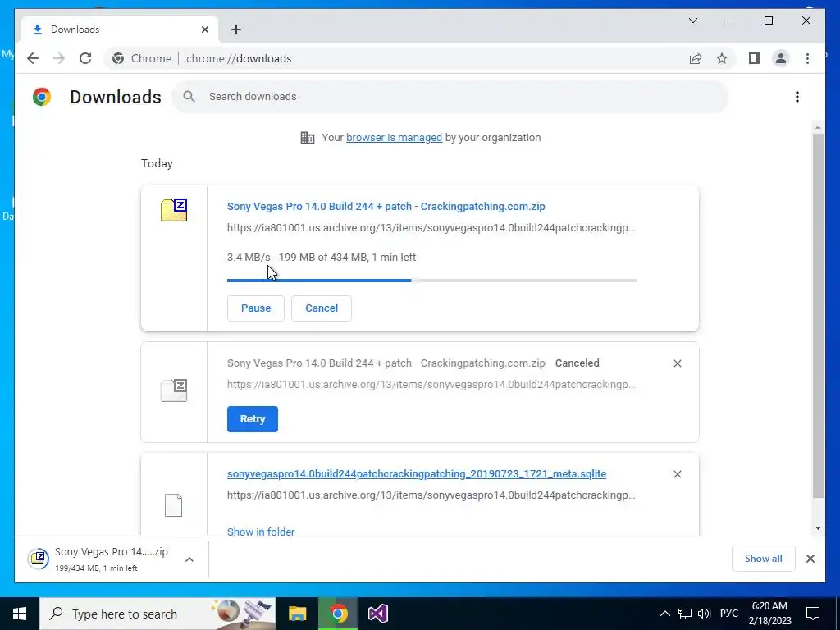Open the tab search chevron
The width and height of the screenshot is (840, 630).
coord(692,21)
